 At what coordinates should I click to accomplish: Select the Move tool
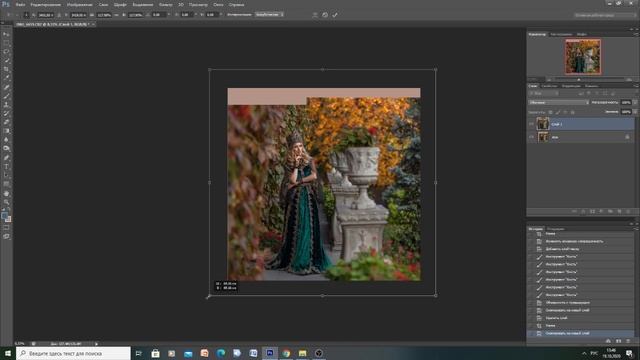click(6, 34)
